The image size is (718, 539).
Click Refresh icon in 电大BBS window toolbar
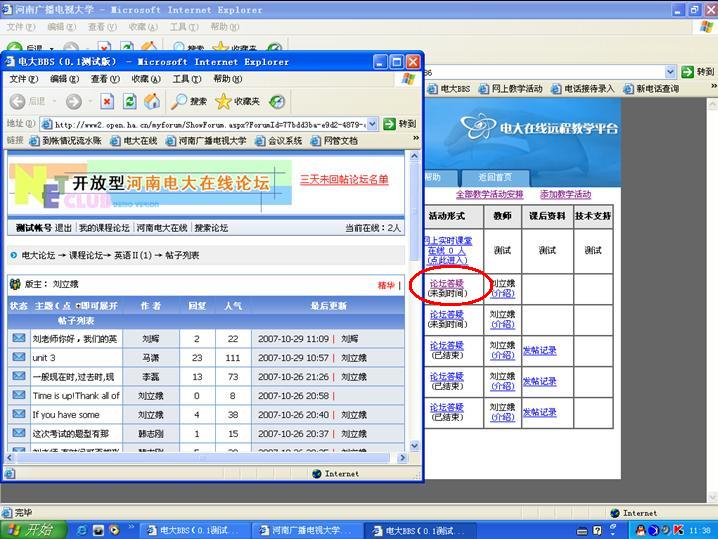pos(130,101)
